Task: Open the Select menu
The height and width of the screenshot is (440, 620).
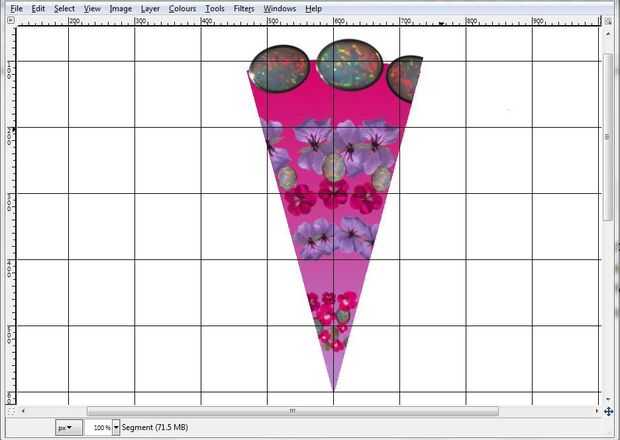Action: [x=64, y=8]
